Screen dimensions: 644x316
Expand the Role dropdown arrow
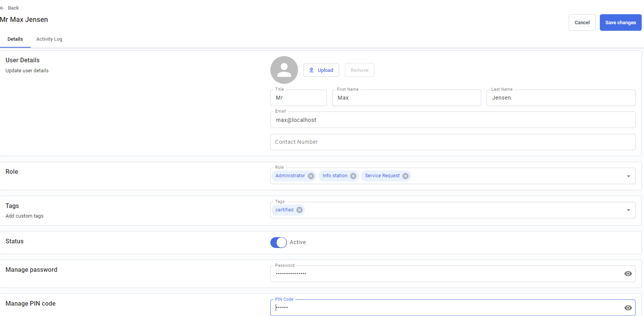click(628, 176)
